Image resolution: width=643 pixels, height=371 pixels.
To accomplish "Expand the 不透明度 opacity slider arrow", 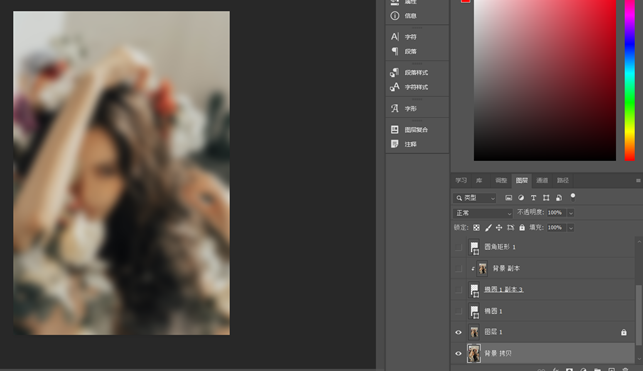I will point(570,213).
